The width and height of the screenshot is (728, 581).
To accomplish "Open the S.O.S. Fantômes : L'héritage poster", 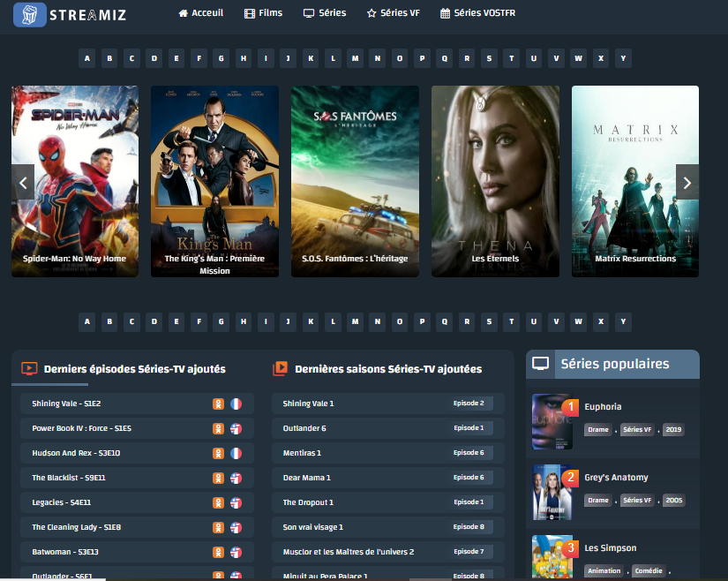I will [x=356, y=181].
